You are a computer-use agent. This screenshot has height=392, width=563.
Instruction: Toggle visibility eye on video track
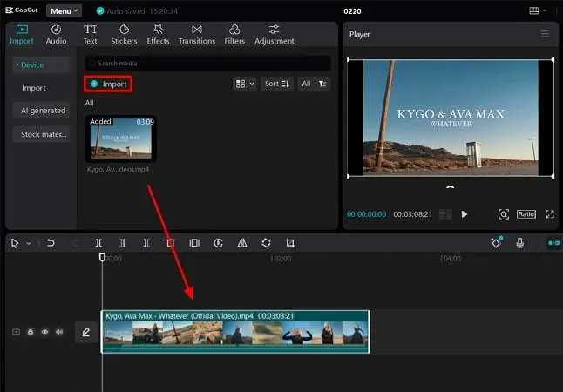tap(44, 332)
